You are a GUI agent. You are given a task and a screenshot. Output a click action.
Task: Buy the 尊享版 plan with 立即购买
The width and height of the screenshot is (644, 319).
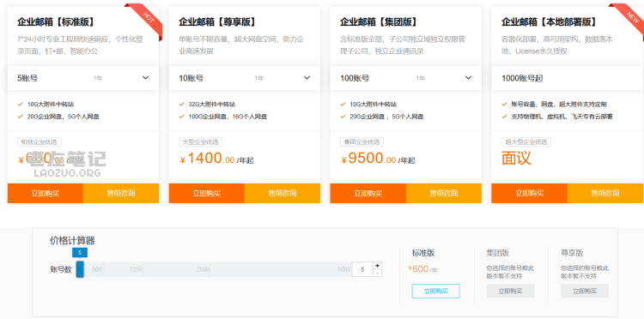click(x=207, y=193)
